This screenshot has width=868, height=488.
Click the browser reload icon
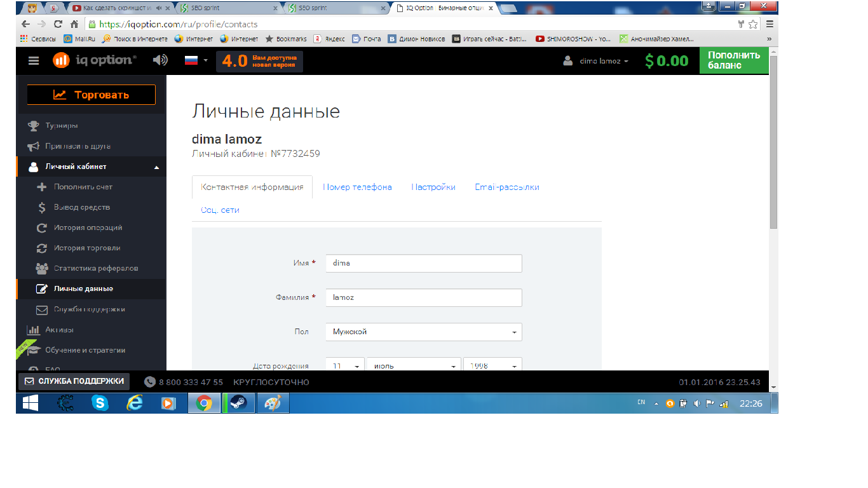58,24
